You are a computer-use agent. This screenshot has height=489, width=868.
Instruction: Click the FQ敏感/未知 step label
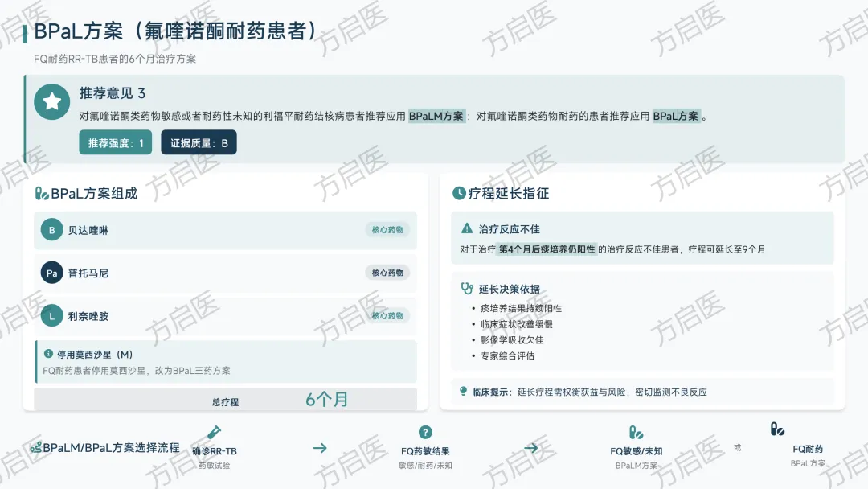coord(636,451)
